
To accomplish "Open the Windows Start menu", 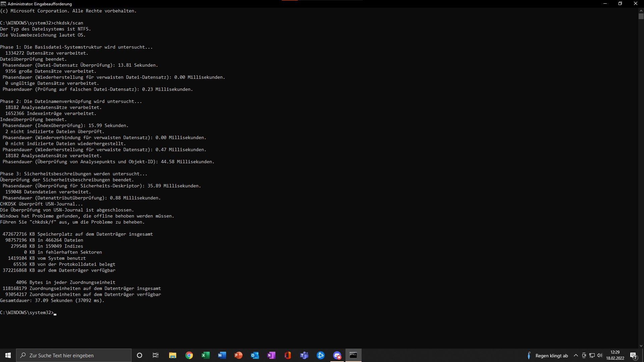I will (x=8, y=355).
